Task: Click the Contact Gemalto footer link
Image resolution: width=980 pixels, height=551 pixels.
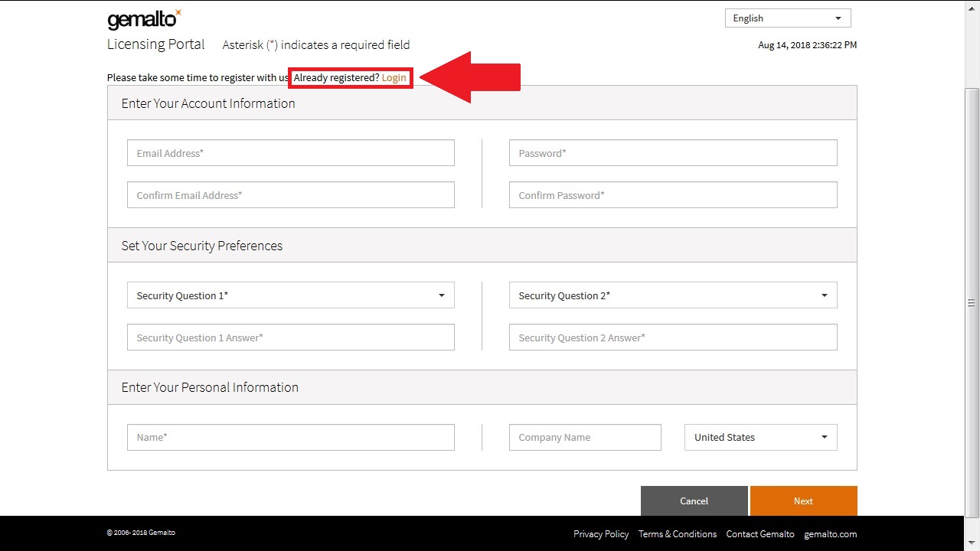Action: 759,534
